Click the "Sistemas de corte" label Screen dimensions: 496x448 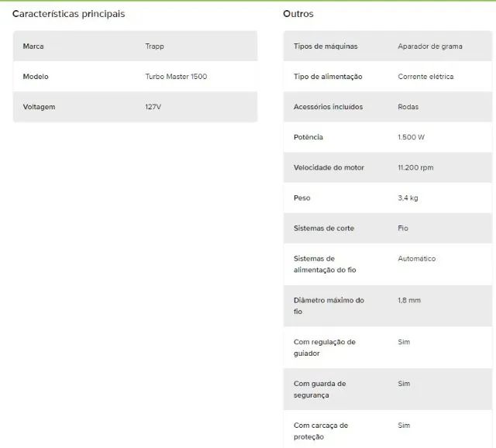[x=324, y=228]
